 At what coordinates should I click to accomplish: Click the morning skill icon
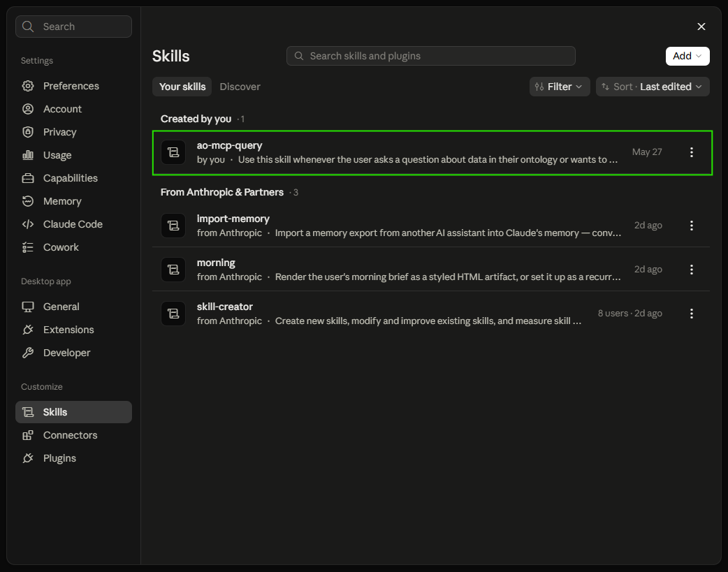pyautogui.click(x=173, y=270)
